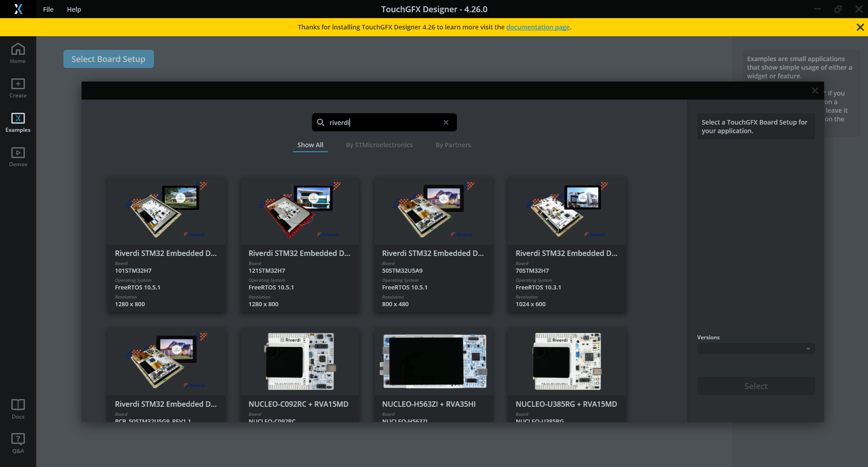
Task: Select the Show All tab
Action: coord(310,145)
